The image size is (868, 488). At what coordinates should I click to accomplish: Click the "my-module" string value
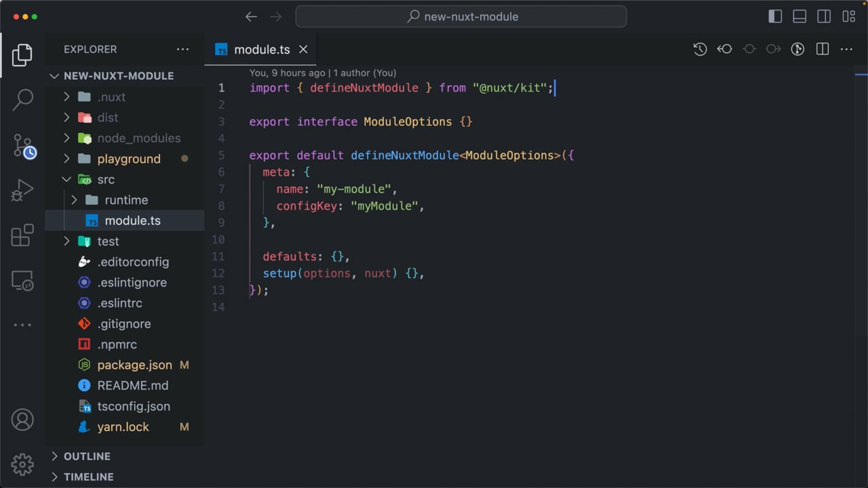coord(354,189)
